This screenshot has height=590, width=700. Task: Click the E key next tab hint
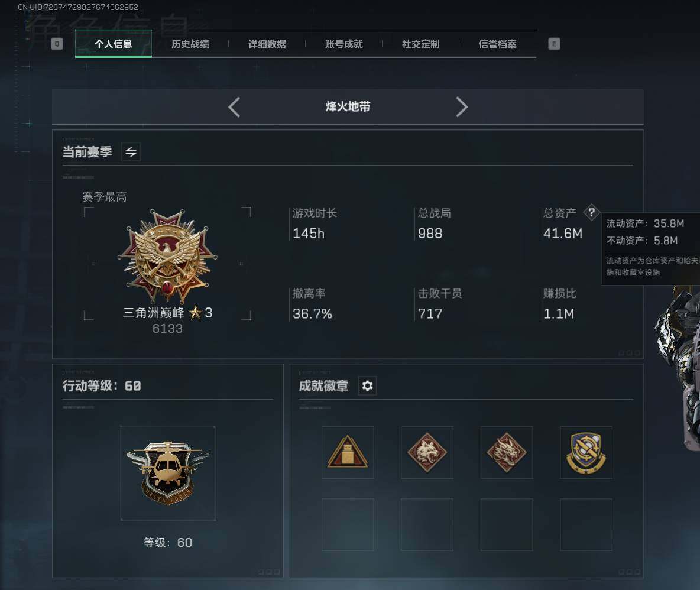point(554,44)
